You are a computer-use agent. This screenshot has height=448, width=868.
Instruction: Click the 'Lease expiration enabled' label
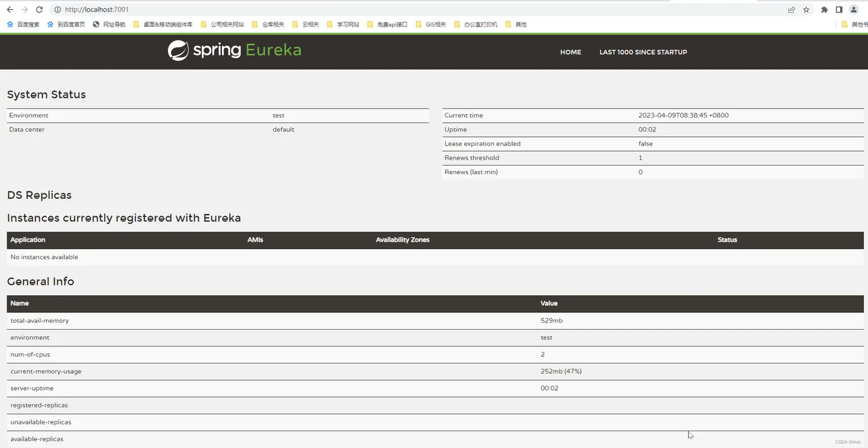click(x=482, y=144)
